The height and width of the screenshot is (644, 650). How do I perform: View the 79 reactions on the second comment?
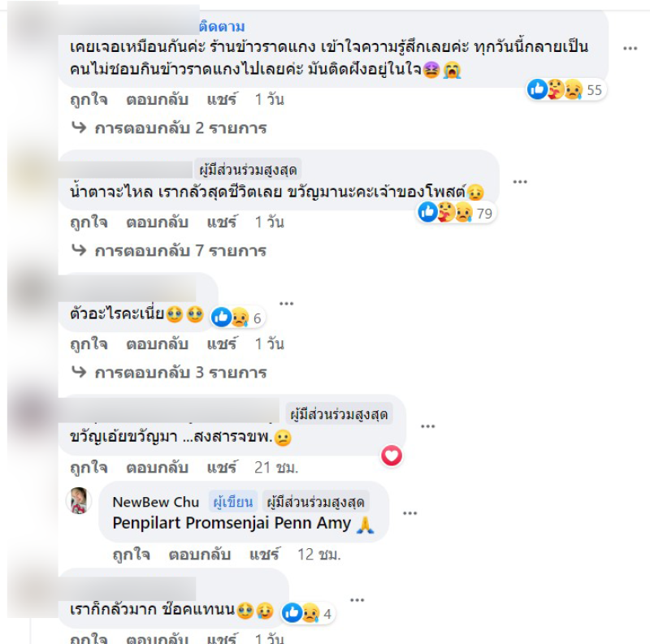(x=457, y=213)
